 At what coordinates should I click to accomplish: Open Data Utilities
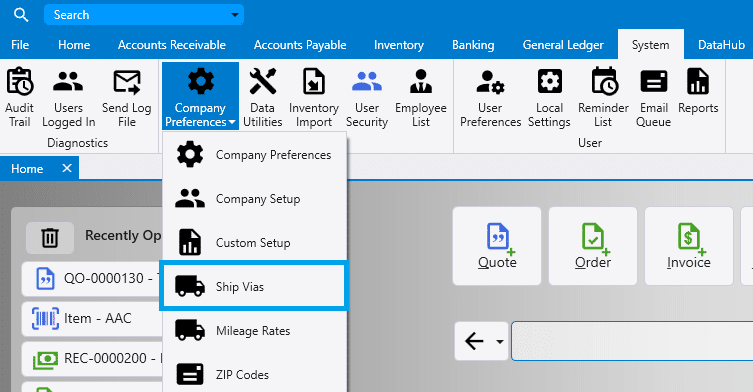pyautogui.click(x=262, y=98)
